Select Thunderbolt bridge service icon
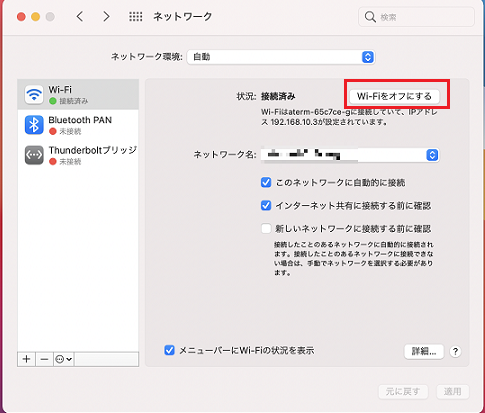 tap(34, 155)
